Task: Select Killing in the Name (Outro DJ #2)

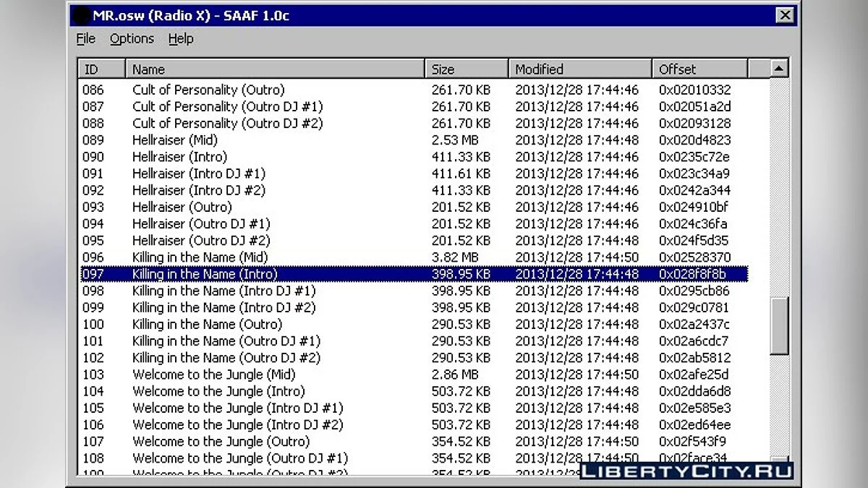Action: (x=226, y=358)
